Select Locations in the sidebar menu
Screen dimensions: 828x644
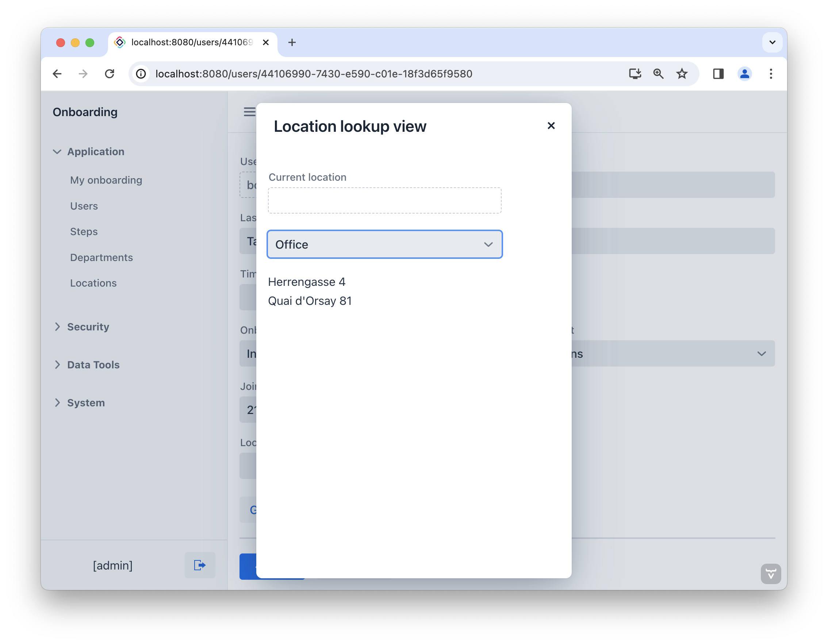(93, 283)
